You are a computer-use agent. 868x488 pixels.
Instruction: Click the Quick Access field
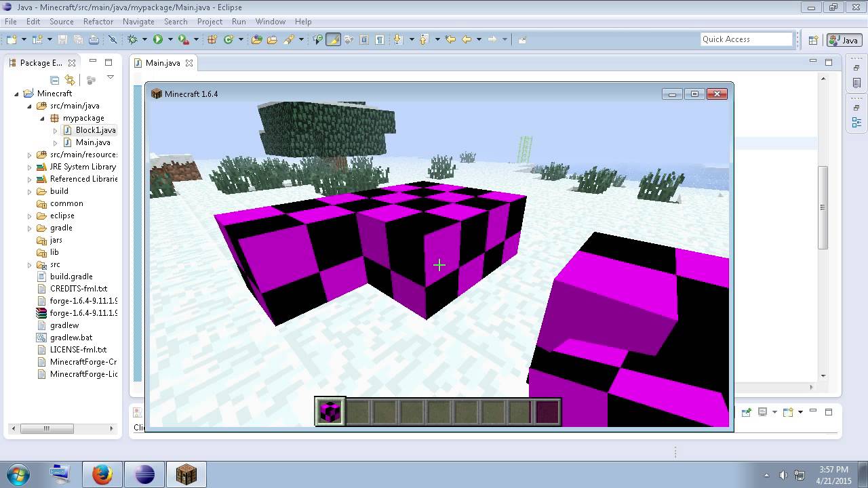coord(747,39)
